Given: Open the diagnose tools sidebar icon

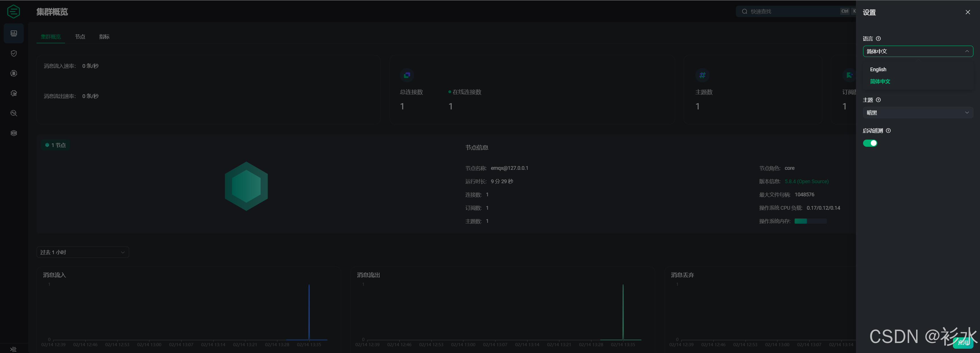Looking at the screenshot, I should (14, 113).
